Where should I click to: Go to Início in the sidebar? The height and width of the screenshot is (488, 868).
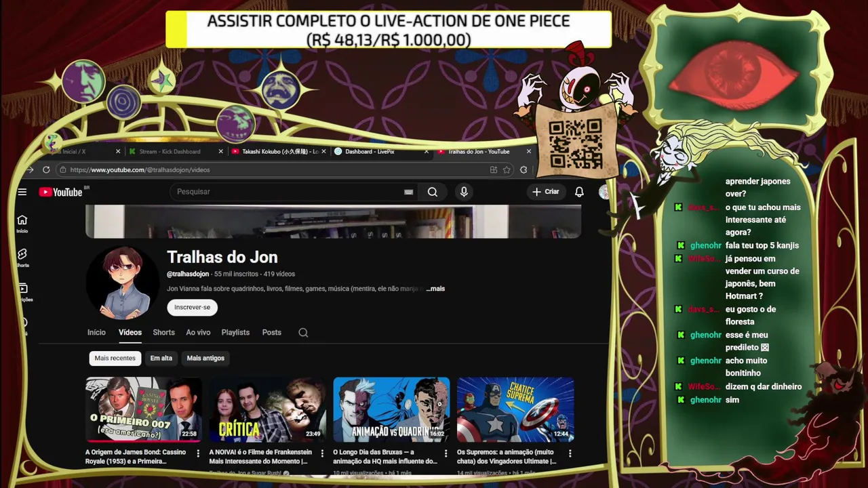[x=22, y=224]
